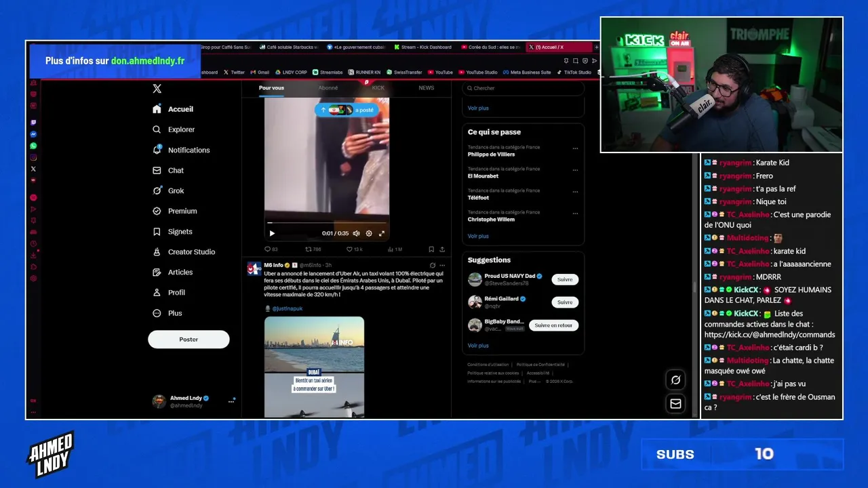Open more options for Philippe de Villiers trend
Screen dimensions: 868x488
tap(575, 148)
